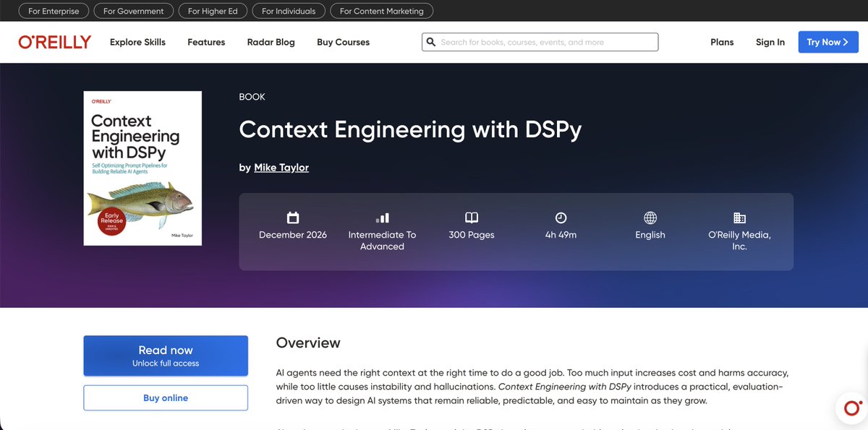Click the 4h 49m duration text
Screen dimensions: 868x430
561,235
